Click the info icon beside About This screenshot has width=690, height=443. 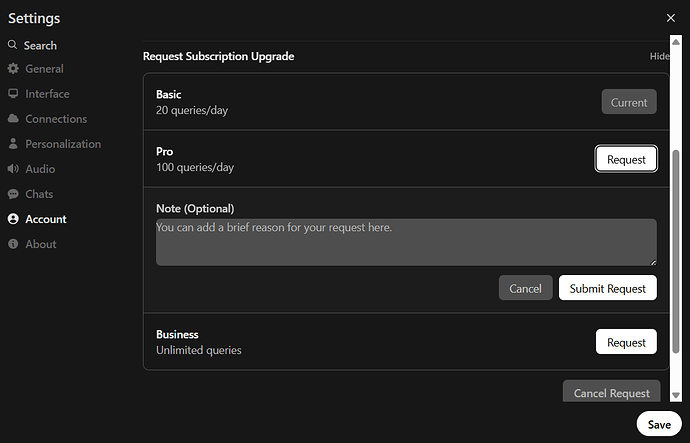pos(13,244)
